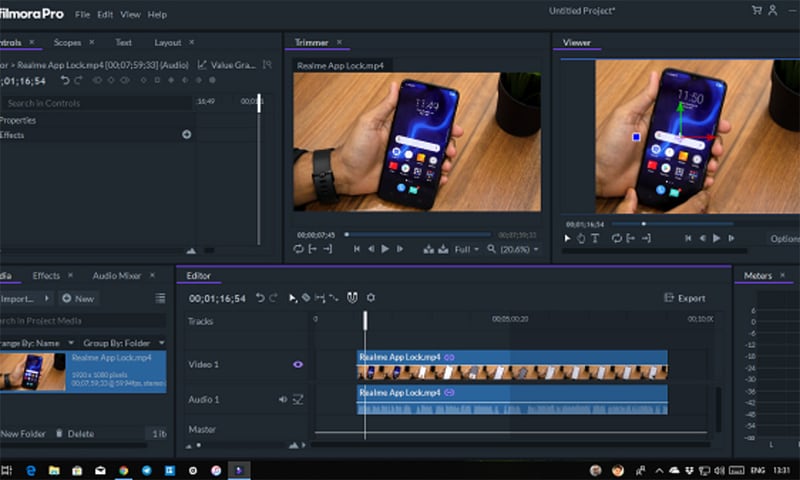Click Delete button in media panel
Viewport: 800px width, 480px height.
(x=74, y=434)
